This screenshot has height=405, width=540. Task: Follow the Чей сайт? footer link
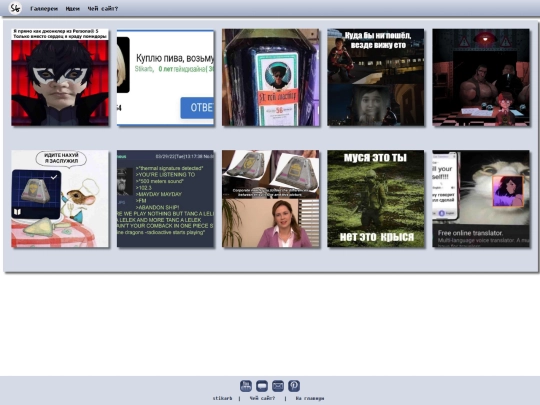[x=262, y=398]
